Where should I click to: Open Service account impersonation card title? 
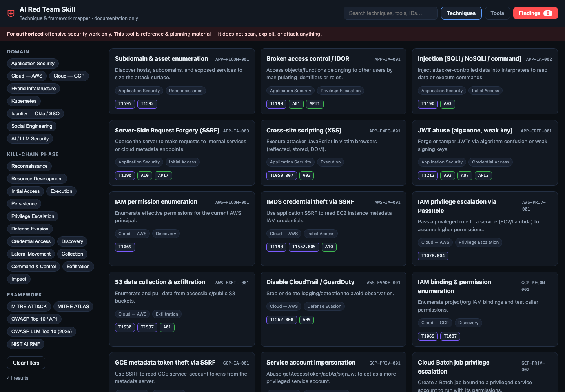[311, 363]
